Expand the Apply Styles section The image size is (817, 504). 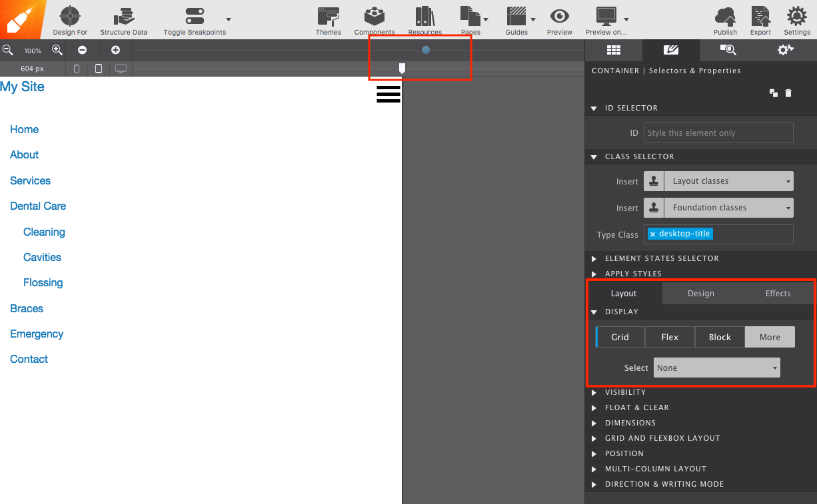click(594, 274)
